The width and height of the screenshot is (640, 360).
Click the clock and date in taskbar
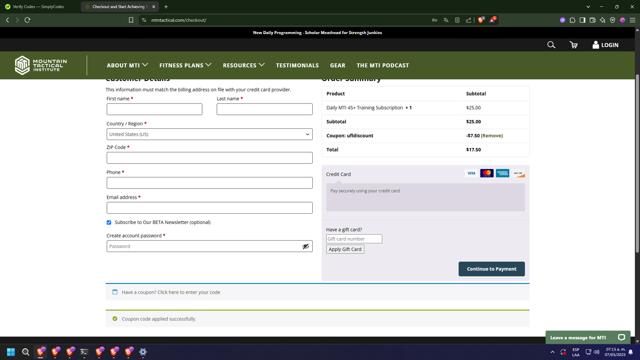pos(615,352)
